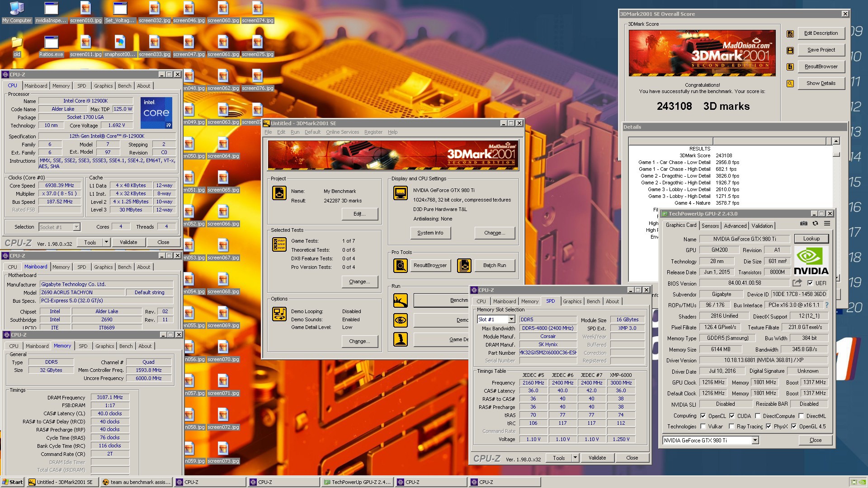This screenshot has height=488, width=868.
Task: Click 3DMark Project icon
Action: click(x=279, y=193)
